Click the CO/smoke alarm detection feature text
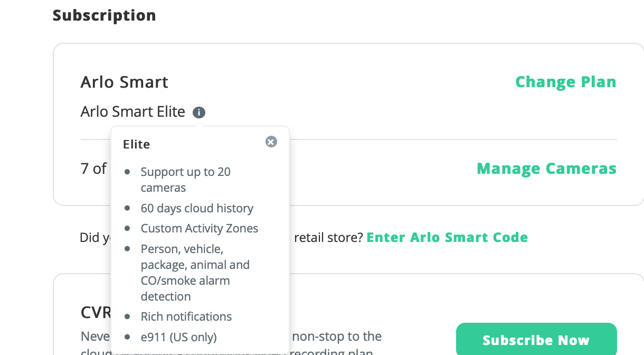The height and width of the screenshot is (355, 644). [x=185, y=281]
